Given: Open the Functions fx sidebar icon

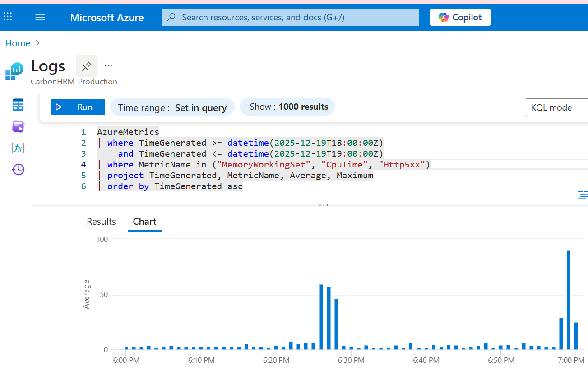Looking at the screenshot, I should pyautogui.click(x=18, y=148).
